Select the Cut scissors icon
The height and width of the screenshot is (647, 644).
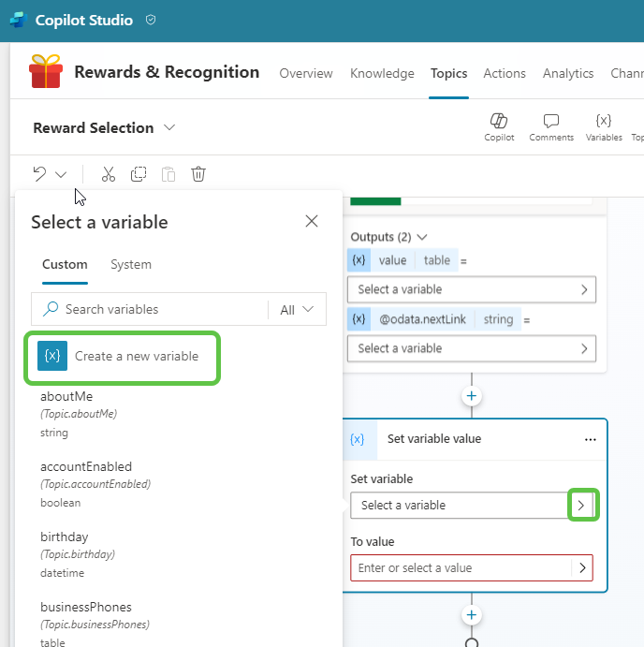coord(108,173)
